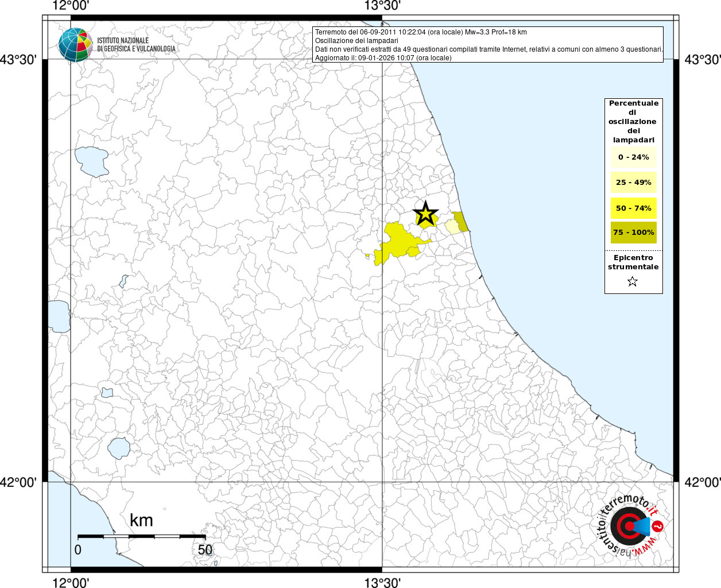Image resolution: width=721 pixels, height=588 pixels.
Task: Click the left 43°30' latitude label
Action: [19, 60]
